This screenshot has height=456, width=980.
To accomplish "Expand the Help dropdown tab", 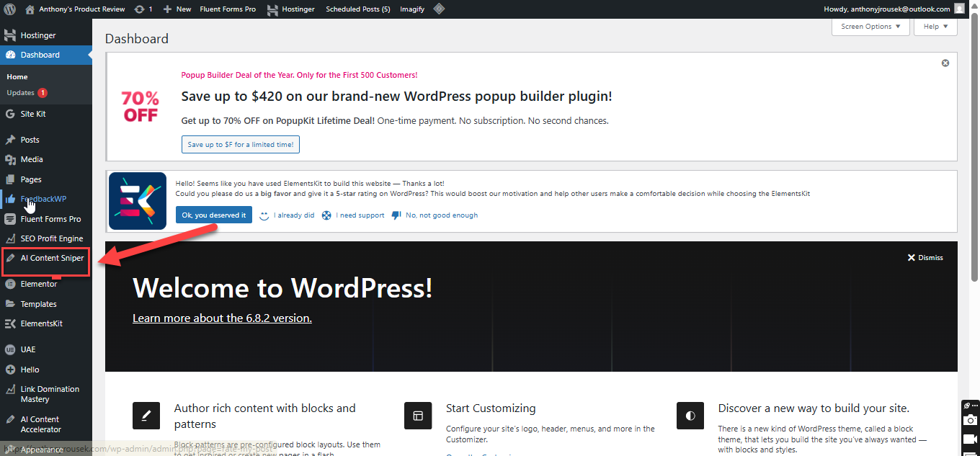I will (x=935, y=27).
